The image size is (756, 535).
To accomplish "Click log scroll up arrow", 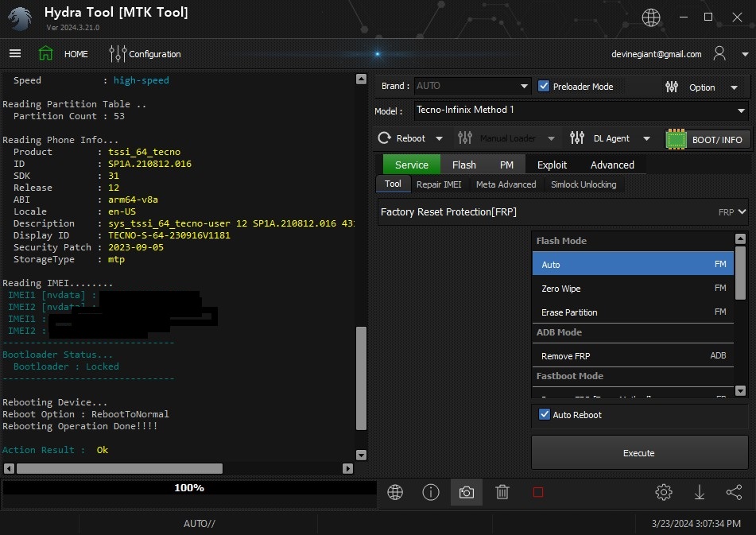I will 361,79.
